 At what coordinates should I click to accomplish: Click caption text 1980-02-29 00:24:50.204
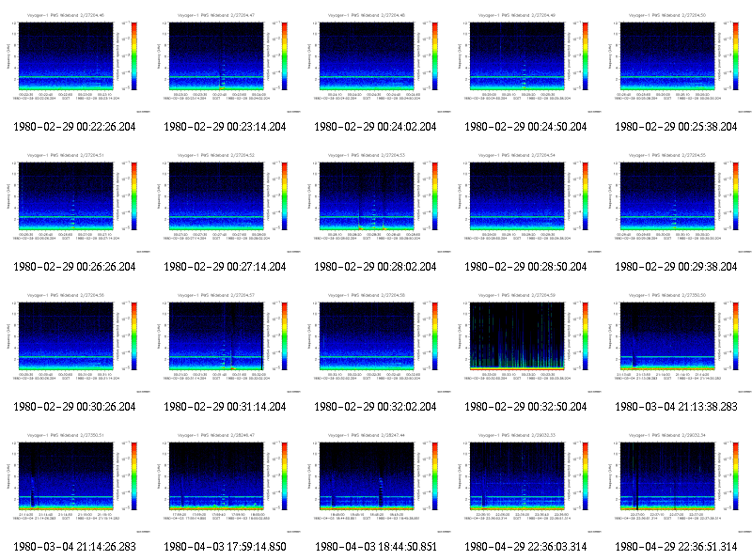pos(526,127)
